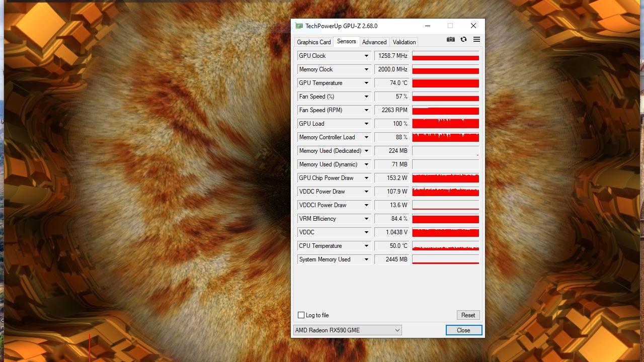Open the Advanced tab

(374, 42)
